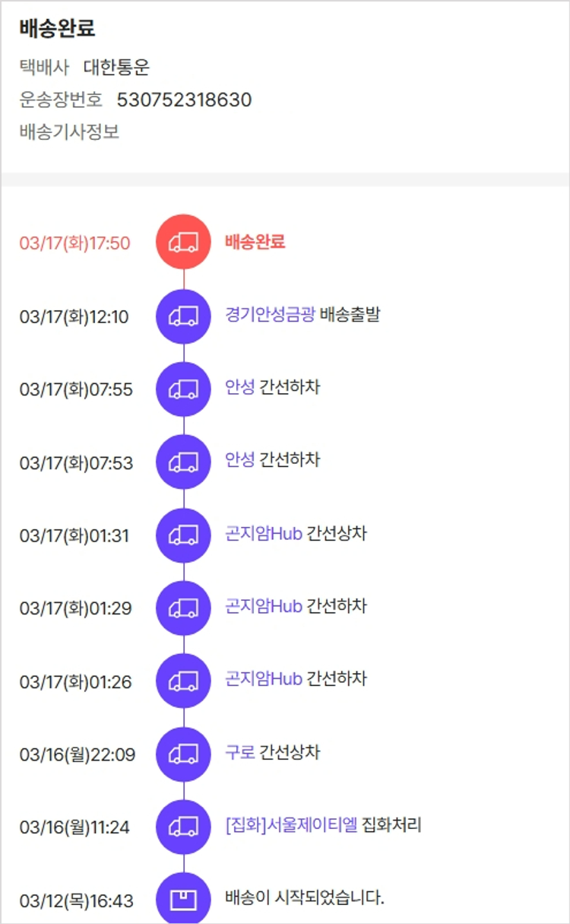
Task: Open the 안성 link at 07:55
Action: tap(240, 387)
